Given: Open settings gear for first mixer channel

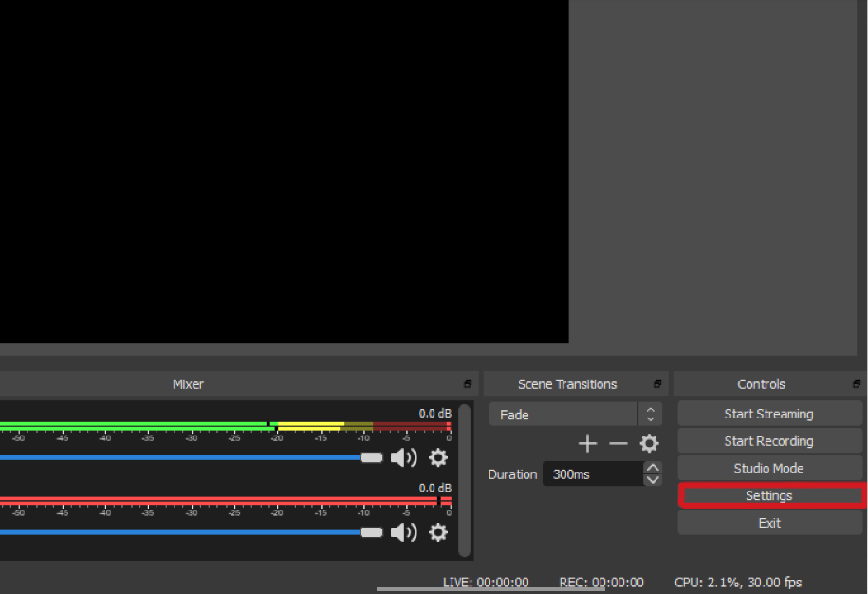Looking at the screenshot, I should click(x=438, y=457).
